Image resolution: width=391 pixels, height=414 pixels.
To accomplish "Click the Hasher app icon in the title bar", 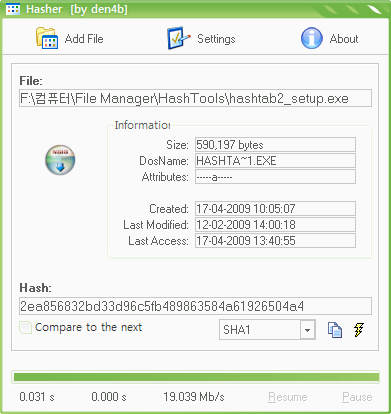I will (13, 9).
